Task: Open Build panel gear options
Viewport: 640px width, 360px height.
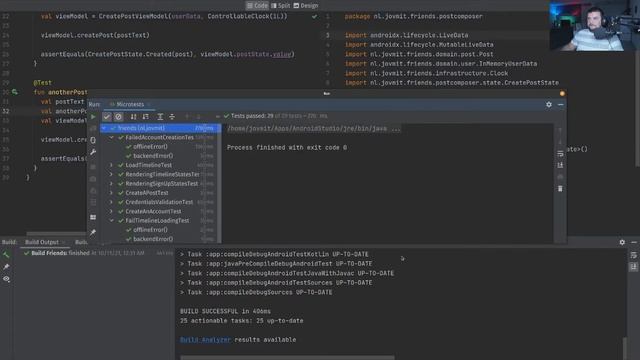Action: [x=622, y=242]
